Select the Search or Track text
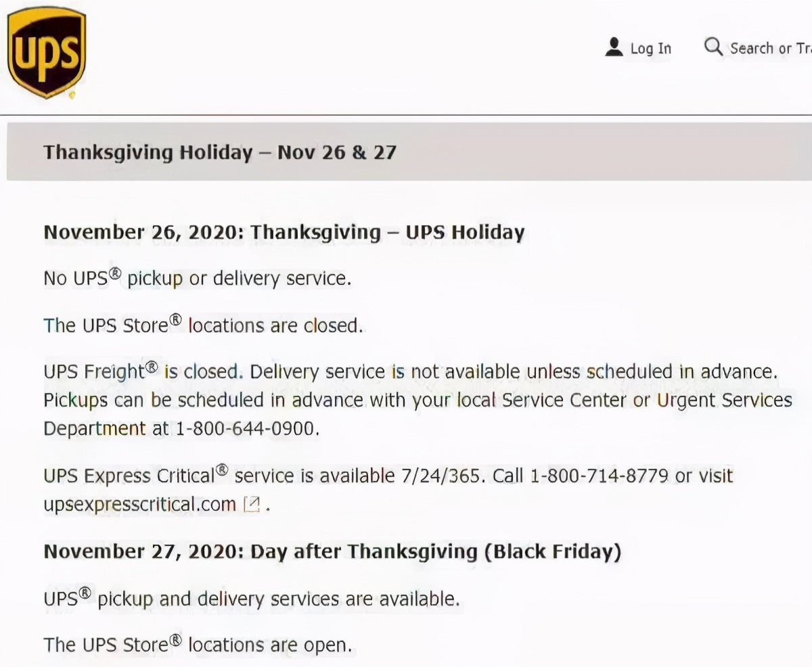The height and width of the screenshot is (667, 812). pyautogui.click(x=771, y=48)
